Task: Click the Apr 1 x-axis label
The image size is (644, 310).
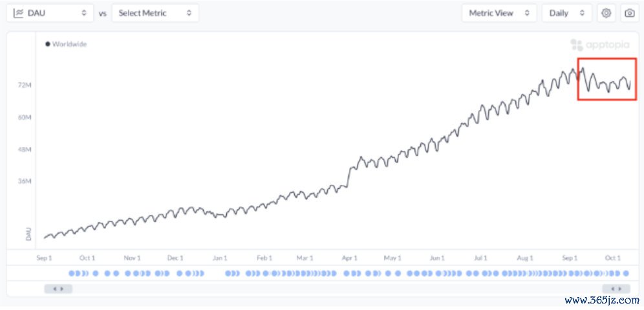Action: tap(350, 258)
